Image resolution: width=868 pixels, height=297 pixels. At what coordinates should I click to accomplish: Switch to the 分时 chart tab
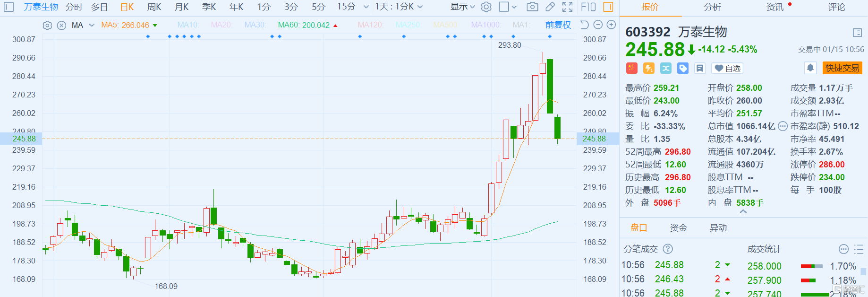[74, 7]
